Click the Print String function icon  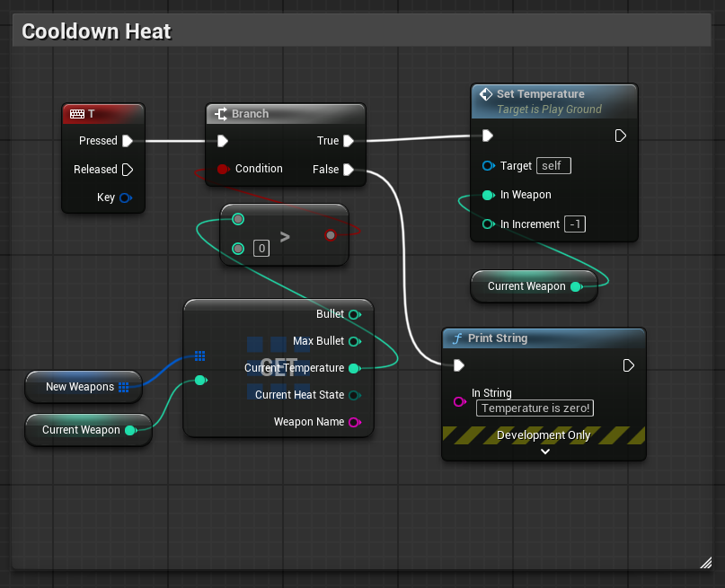click(x=457, y=338)
